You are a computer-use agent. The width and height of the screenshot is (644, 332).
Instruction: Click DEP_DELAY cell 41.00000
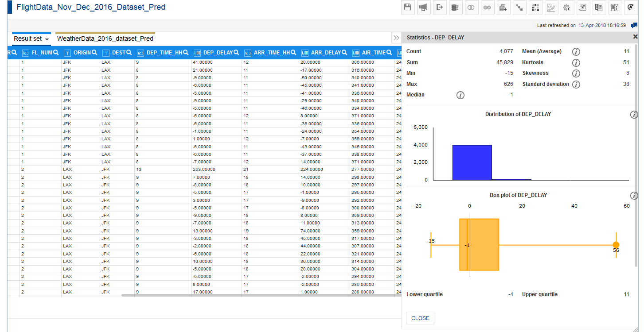click(x=217, y=62)
